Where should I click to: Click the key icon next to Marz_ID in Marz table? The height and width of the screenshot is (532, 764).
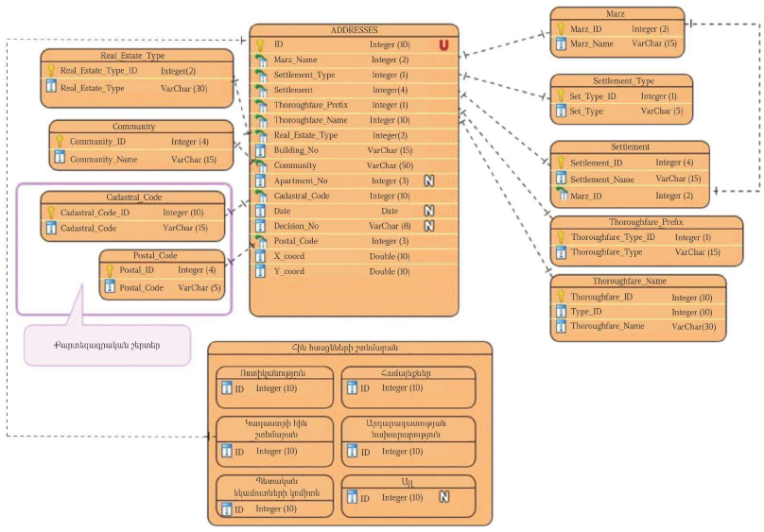coord(561,29)
